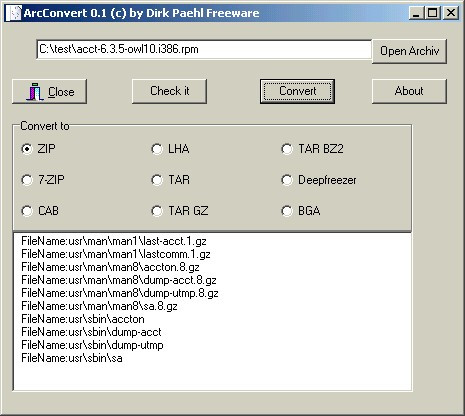Click the Check it button
465x416 pixels.
pyautogui.click(x=169, y=91)
